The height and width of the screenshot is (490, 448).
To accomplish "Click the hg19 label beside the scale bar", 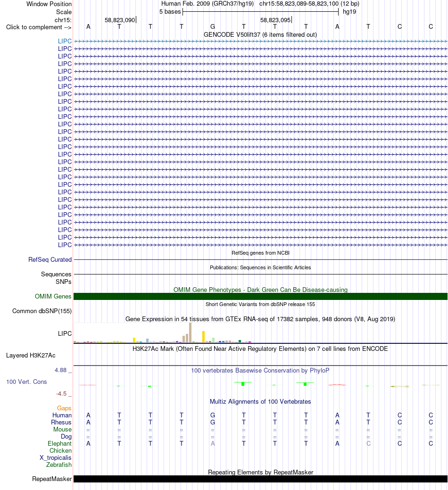I will pos(349,12).
